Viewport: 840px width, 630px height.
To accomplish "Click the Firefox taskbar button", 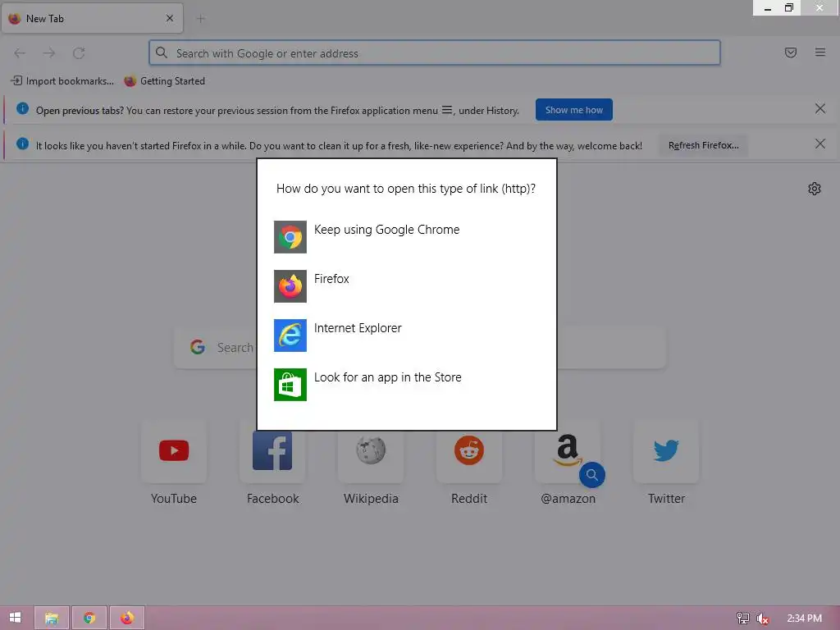I will (127, 619).
